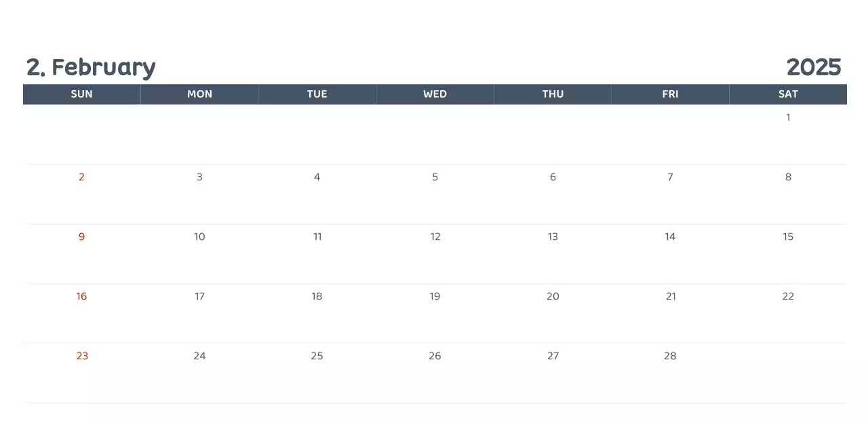Choose Wednesday the 26th

[x=435, y=356]
